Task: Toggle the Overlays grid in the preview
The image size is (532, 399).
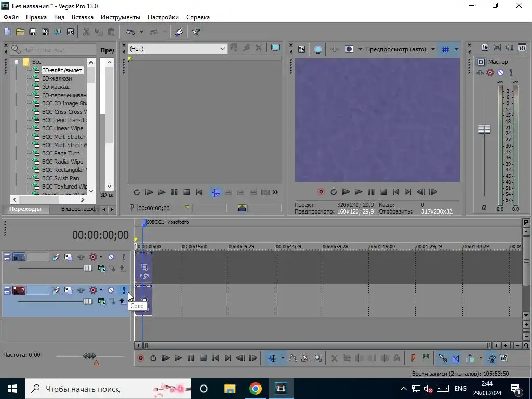Action: click(445, 49)
